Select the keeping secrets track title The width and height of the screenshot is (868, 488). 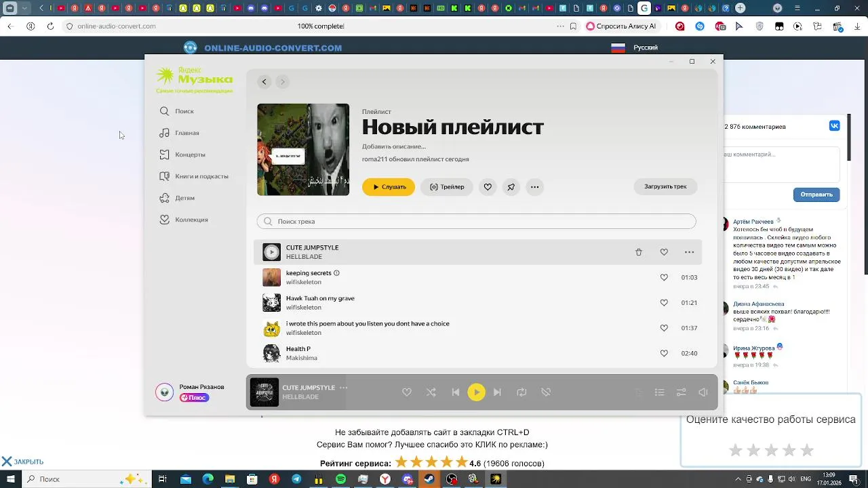pos(309,273)
